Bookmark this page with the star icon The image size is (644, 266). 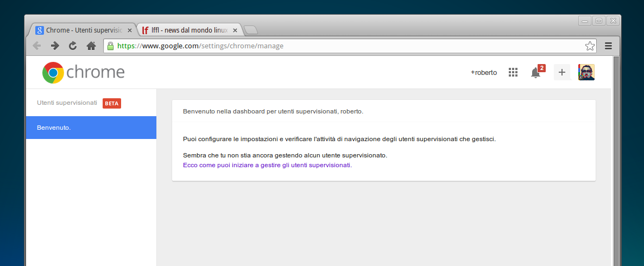tap(590, 46)
